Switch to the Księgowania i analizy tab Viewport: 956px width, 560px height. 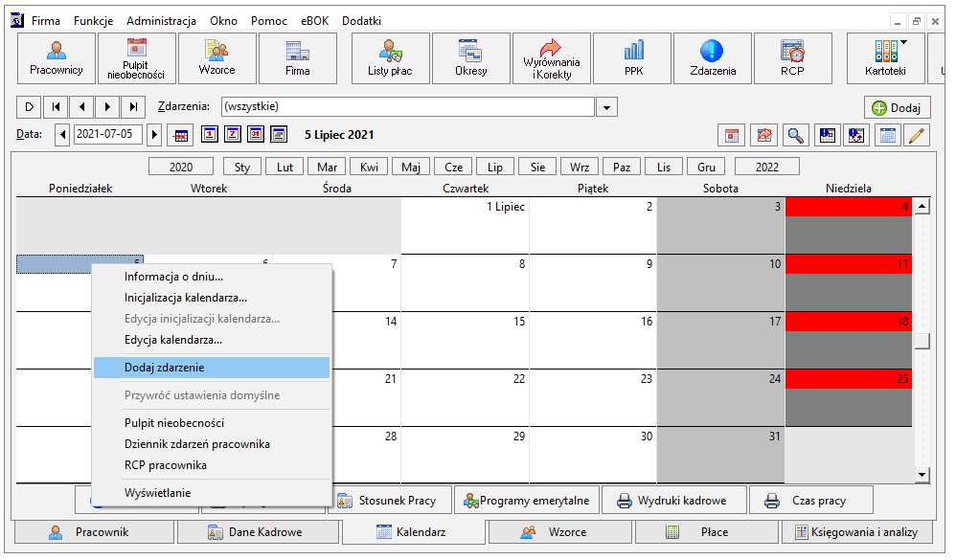point(858,532)
